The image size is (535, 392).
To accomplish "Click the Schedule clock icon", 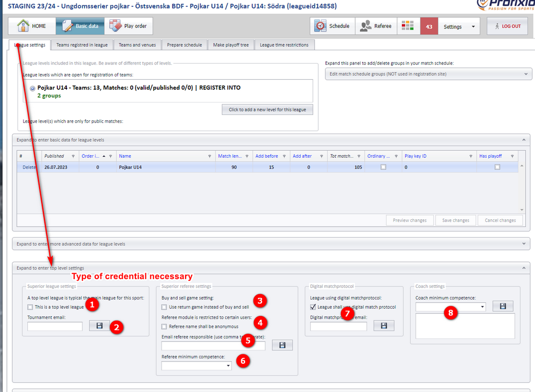I will coord(320,26).
